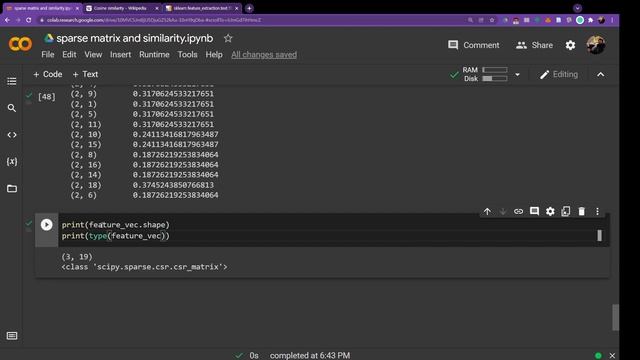Image resolution: width=640 pixels, height=360 pixels.
Task: Open the Google Drive icon by the title
Action: [x=49, y=38]
